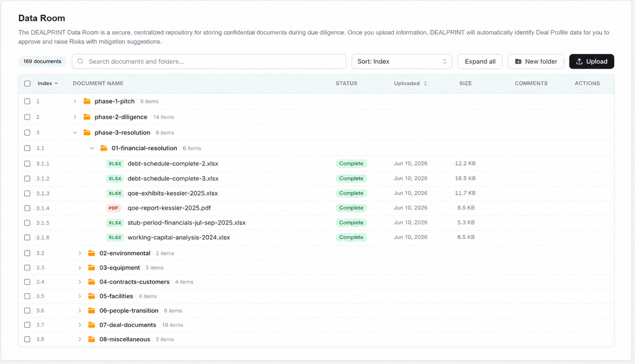Viewport: 635px width, 364px height.
Task: Click the XLSX badge next to qoe-exhibits-kessler-2025.xlsx
Action: (x=115, y=193)
